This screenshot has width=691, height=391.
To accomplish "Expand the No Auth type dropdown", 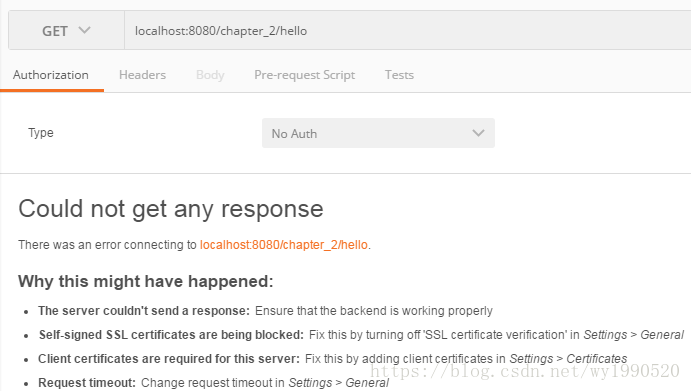I will point(378,133).
